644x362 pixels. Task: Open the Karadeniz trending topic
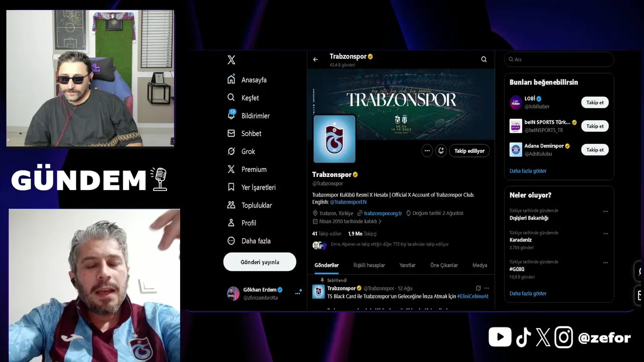pyautogui.click(x=520, y=240)
